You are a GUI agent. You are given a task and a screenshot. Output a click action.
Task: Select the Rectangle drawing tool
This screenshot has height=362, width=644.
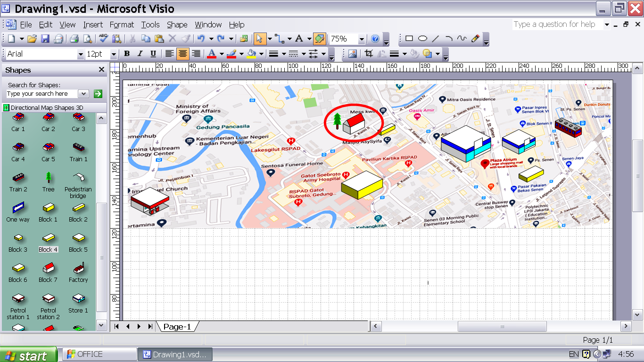point(409,39)
